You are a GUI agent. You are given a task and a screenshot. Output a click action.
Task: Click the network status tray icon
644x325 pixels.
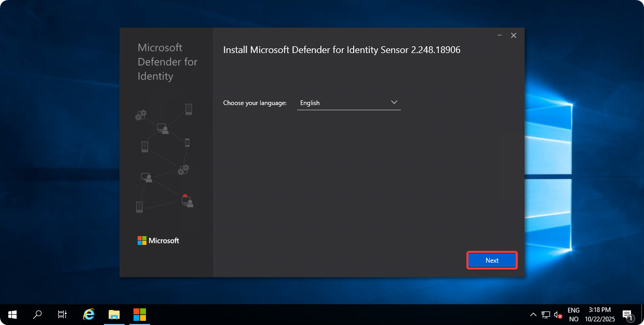(546, 315)
